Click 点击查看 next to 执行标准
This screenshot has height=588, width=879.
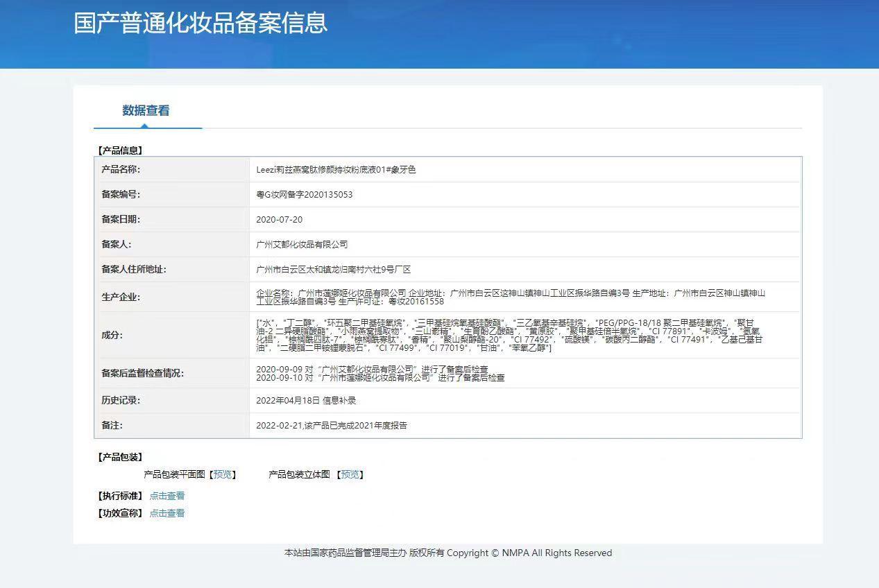[167, 495]
